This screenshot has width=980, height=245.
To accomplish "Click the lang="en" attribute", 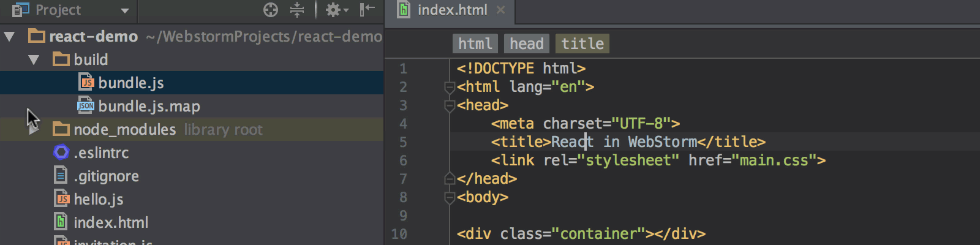I will click(547, 87).
